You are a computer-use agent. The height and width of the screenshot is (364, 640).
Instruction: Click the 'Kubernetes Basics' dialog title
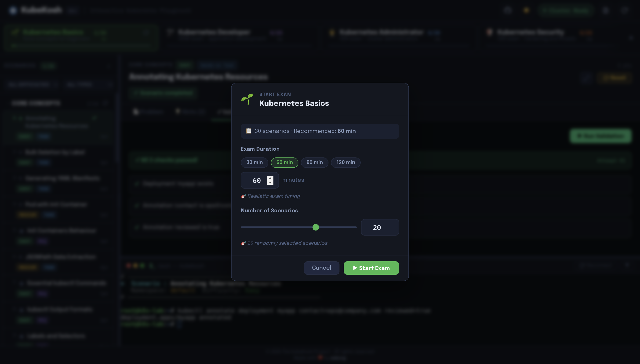(x=294, y=103)
